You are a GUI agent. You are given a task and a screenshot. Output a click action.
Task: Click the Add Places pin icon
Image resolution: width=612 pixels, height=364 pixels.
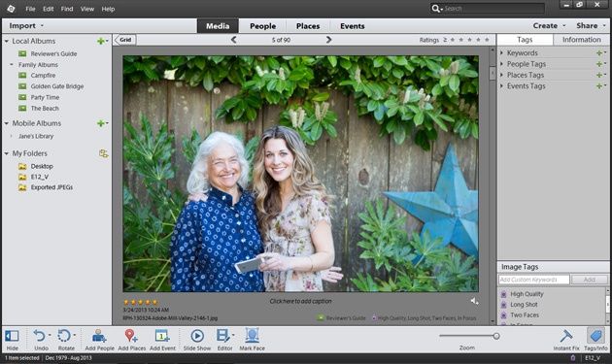click(x=131, y=336)
